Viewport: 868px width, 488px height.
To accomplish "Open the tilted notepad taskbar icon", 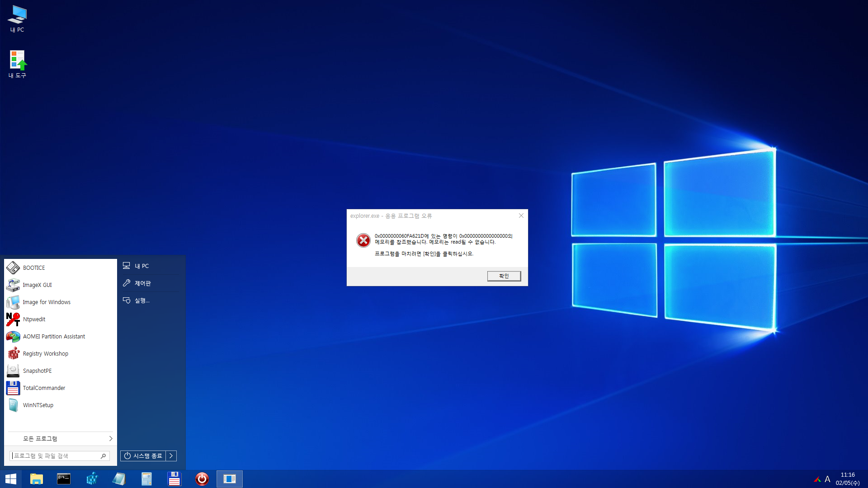I will click(119, 479).
